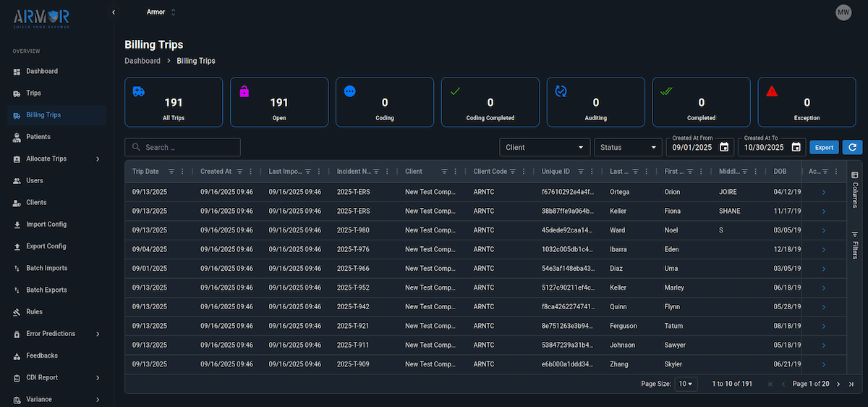
Task: Jump to the last page of results
Action: coord(851,384)
